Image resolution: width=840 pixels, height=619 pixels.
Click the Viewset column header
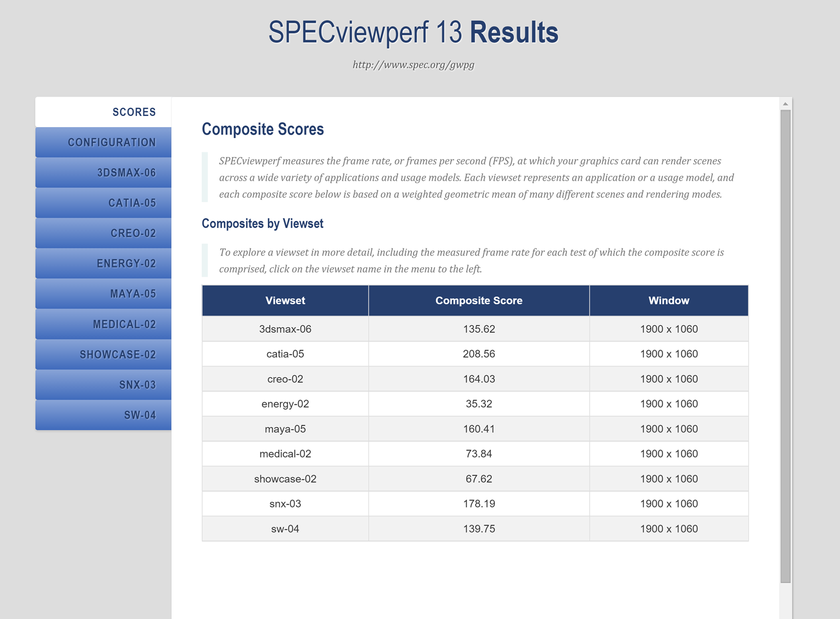tap(285, 301)
